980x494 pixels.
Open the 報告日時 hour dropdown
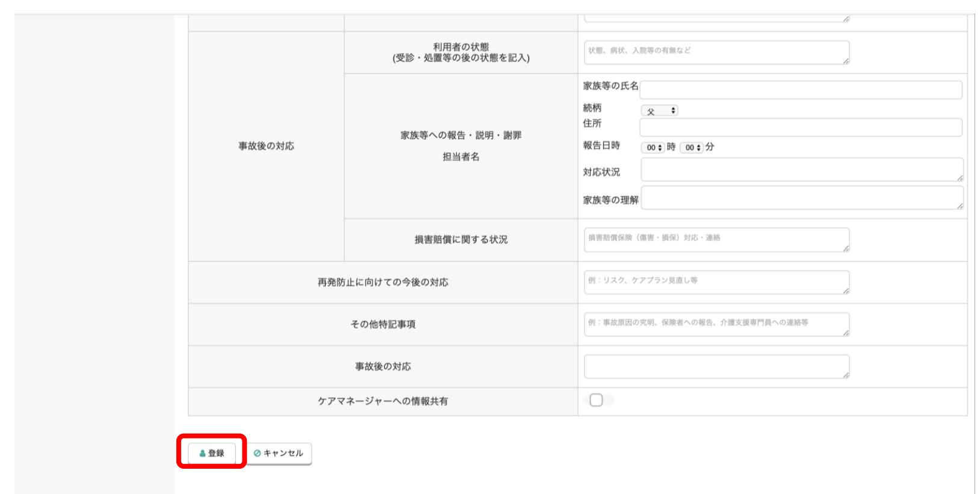653,148
